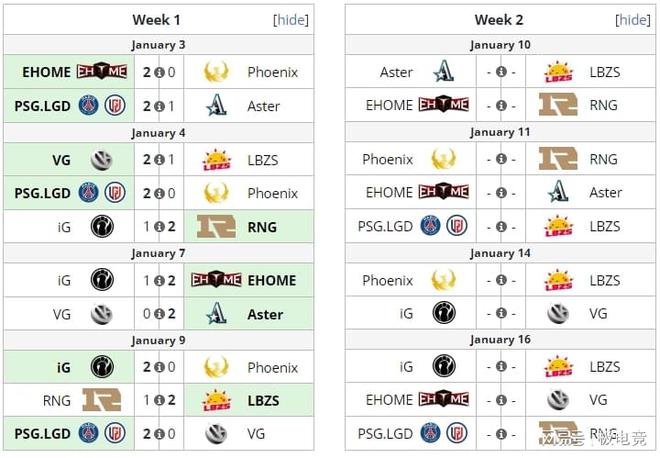Select the Aster logo beside PSG.LGD on January 3
The height and width of the screenshot is (458, 660).
point(217,105)
